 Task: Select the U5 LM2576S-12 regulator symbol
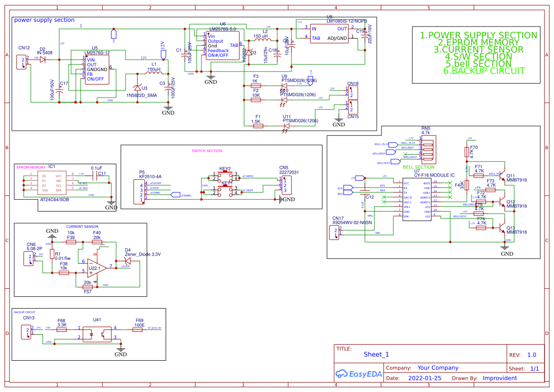tap(96, 70)
